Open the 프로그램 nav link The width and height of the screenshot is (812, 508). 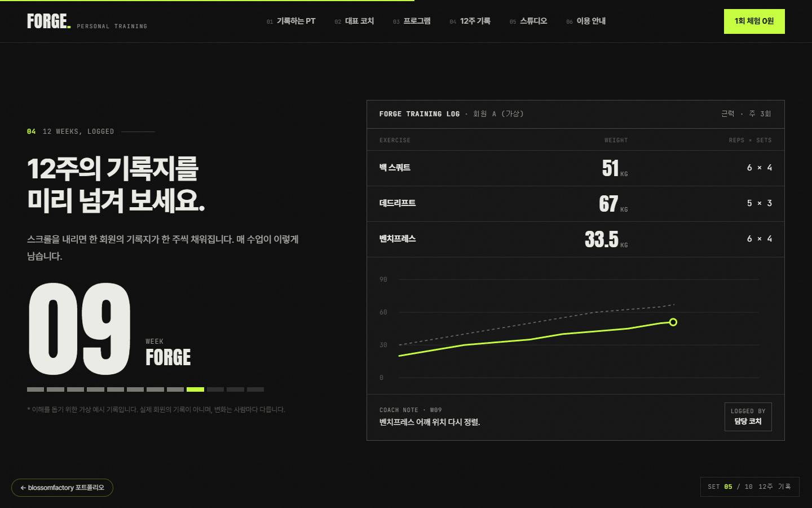[412, 21]
